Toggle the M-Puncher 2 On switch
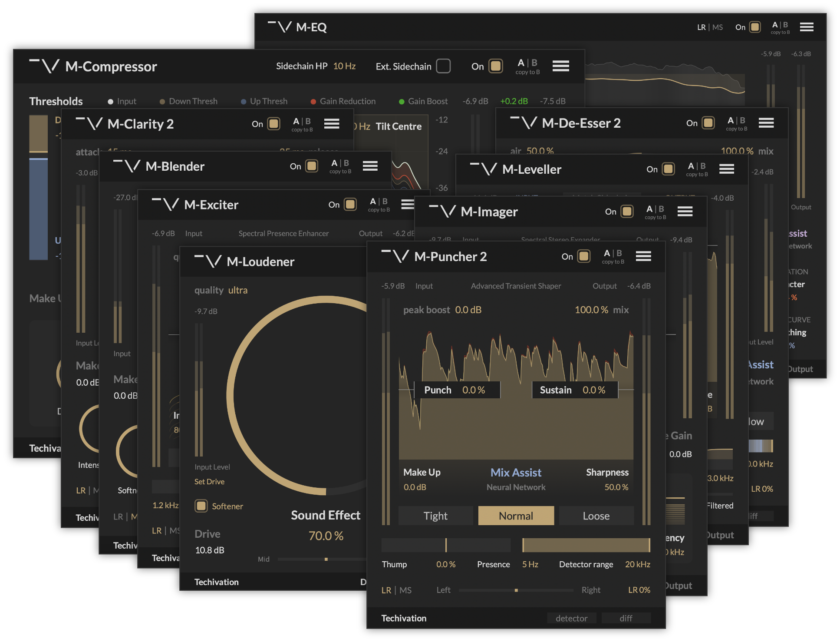The width and height of the screenshot is (840, 642). 584,256
